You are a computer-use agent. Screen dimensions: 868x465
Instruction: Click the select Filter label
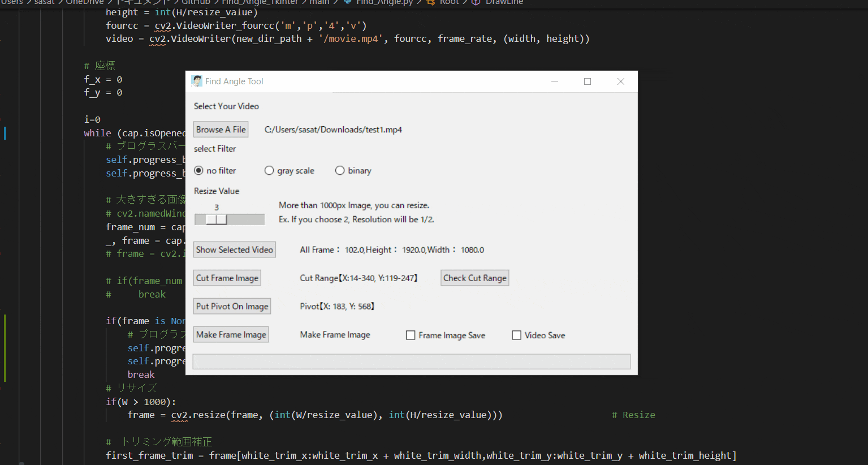215,148
